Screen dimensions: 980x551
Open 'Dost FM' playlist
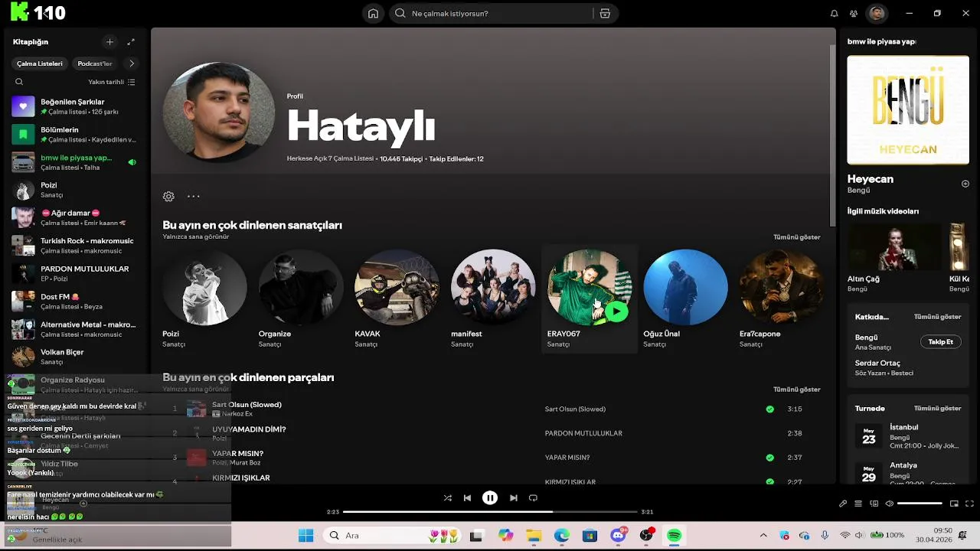[74, 301]
